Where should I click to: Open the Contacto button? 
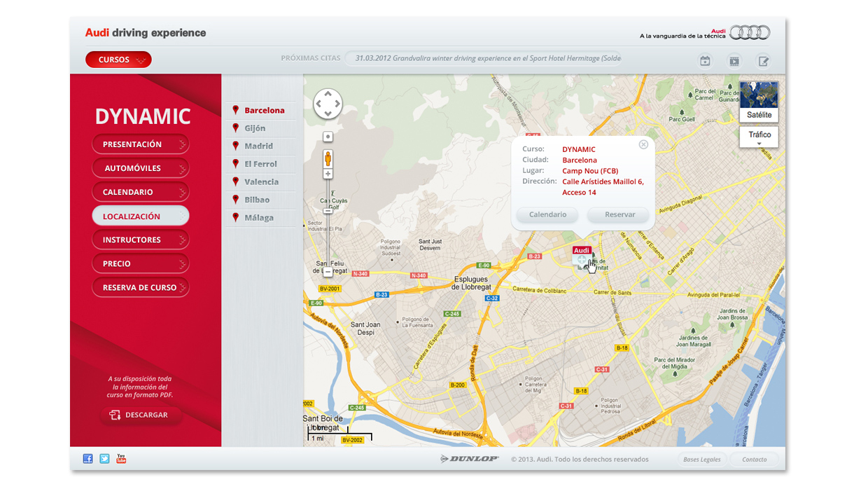point(755,460)
